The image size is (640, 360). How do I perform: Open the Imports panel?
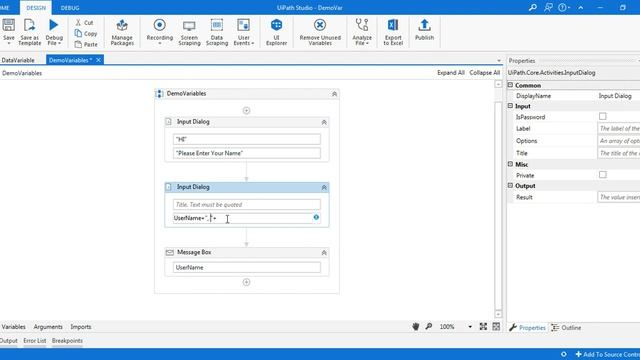coord(81,327)
